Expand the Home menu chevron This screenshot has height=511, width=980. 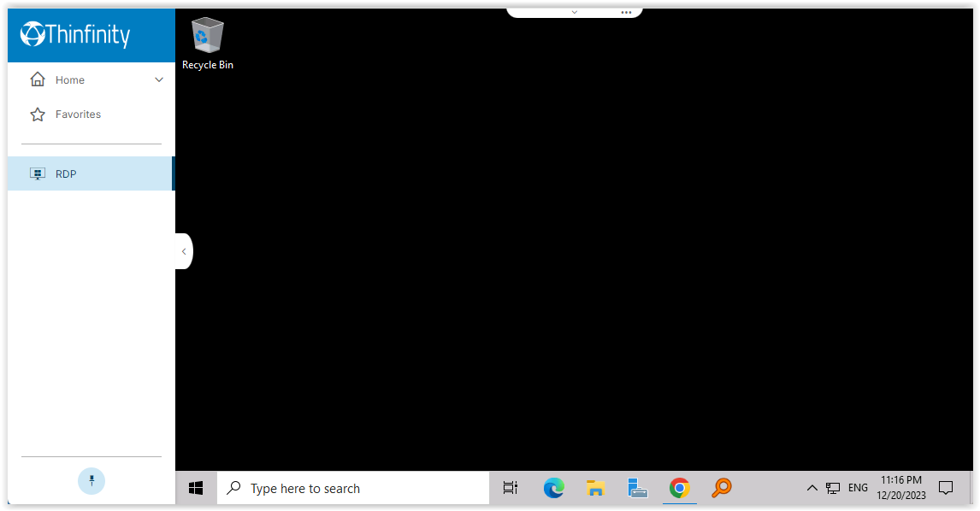click(158, 80)
